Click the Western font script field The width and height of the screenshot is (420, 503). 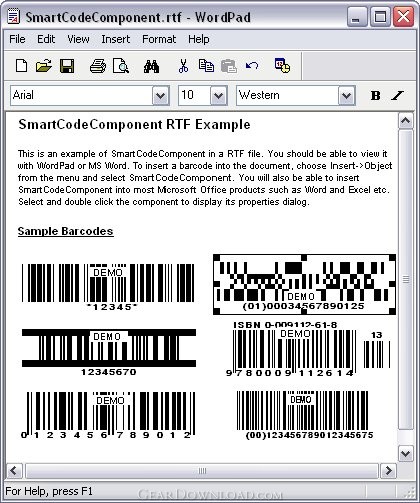[x=288, y=95]
